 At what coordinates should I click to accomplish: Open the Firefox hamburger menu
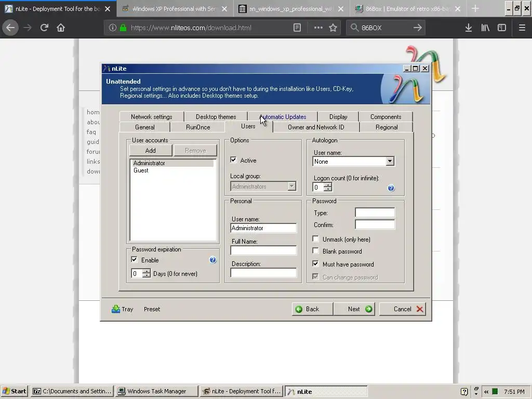coord(522,28)
